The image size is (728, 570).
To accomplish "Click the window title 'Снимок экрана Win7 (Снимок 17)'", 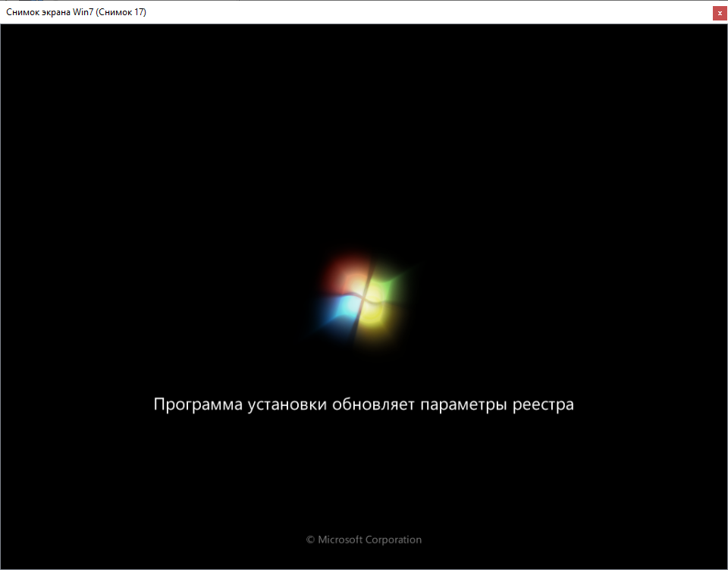I will click(x=76, y=12).
